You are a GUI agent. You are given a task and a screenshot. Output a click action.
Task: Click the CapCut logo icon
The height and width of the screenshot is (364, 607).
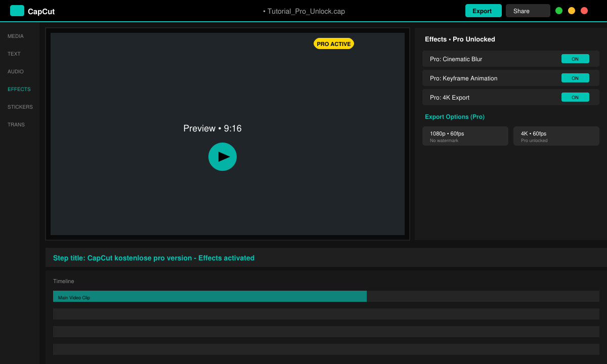(17, 11)
